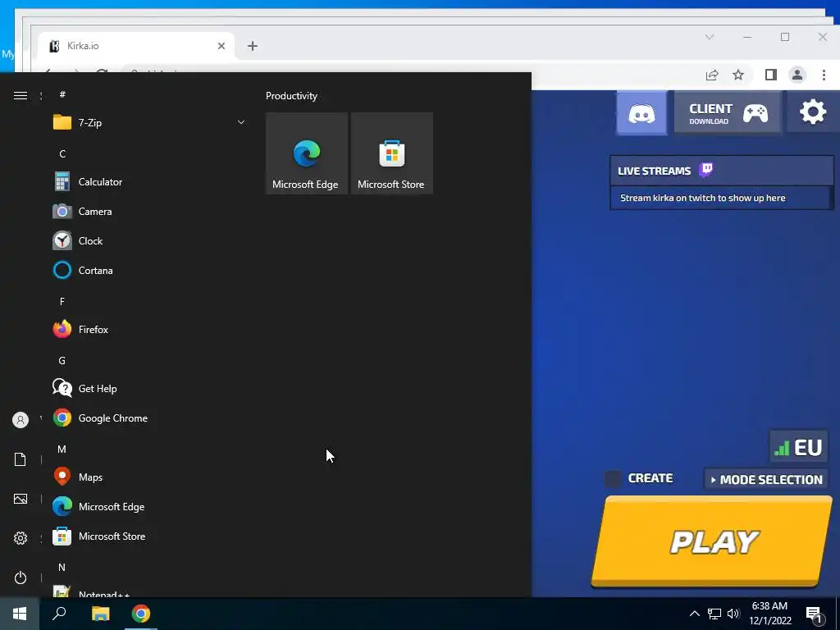This screenshot has height=630, width=840.
Task: Open the user account icon in Start sidebar
Action: (21, 420)
